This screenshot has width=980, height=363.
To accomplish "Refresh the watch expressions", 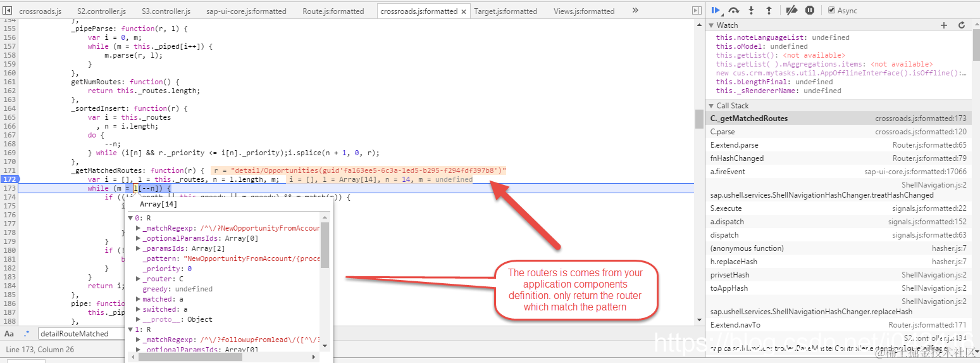I will tap(962, 25).
